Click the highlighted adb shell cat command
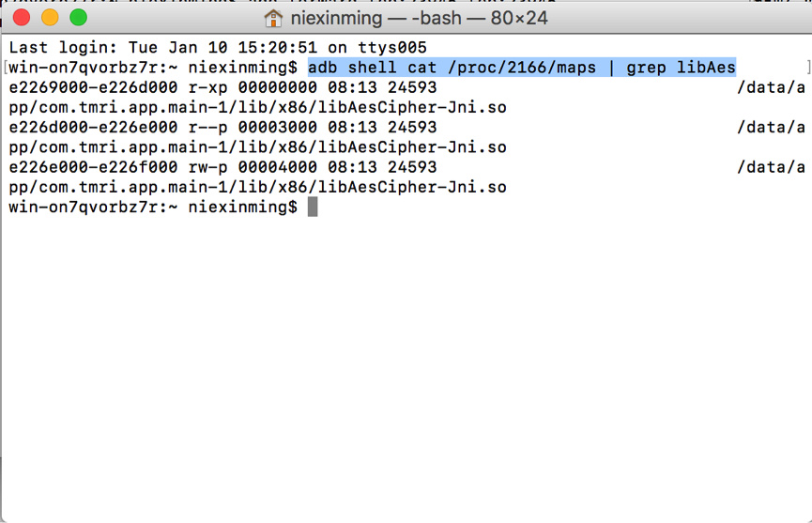The image size is (812, 523). pos(522,68)
